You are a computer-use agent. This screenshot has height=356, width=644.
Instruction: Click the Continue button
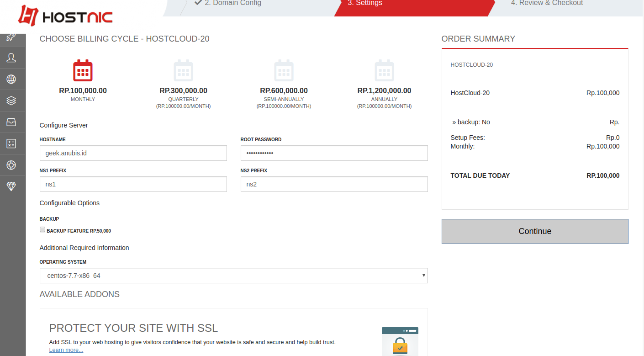tap(535, 231)
